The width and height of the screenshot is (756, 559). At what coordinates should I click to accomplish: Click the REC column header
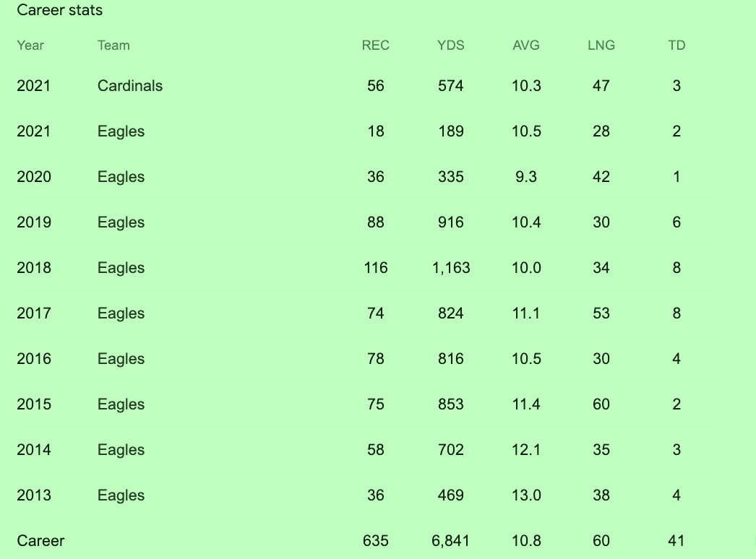pyautogui.click(x=376, y=45)
